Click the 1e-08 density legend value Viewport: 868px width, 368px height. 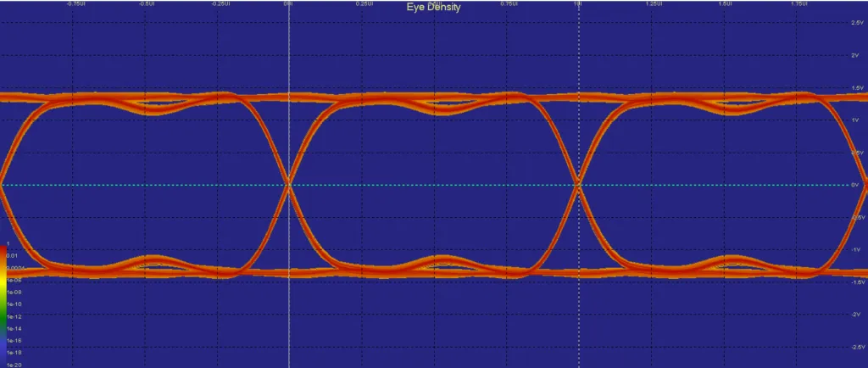pyautogui.click(x=14, y=293)
